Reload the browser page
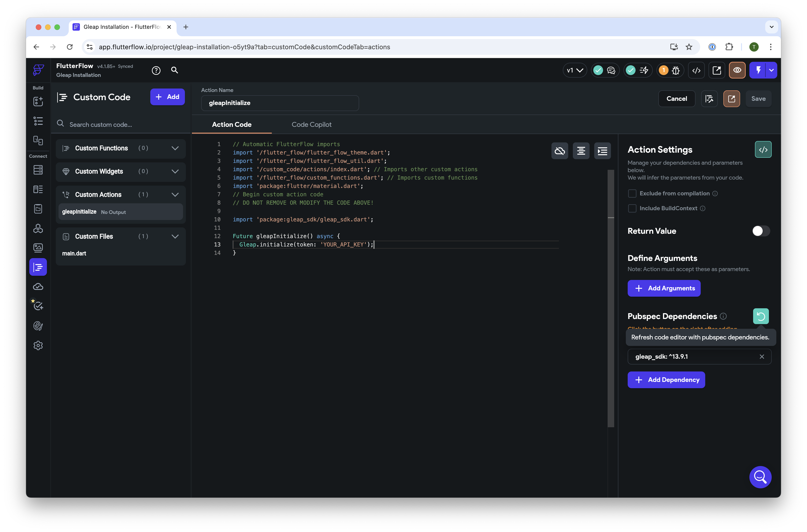807x532 pixels. click(x=69, y=47)
